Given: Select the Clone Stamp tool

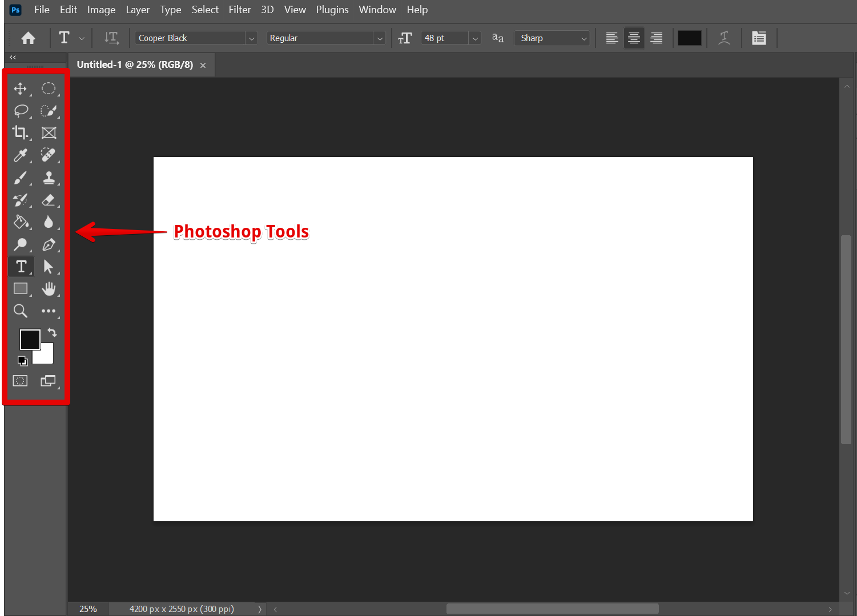Looking at the screenshot, I should [49, 178].
